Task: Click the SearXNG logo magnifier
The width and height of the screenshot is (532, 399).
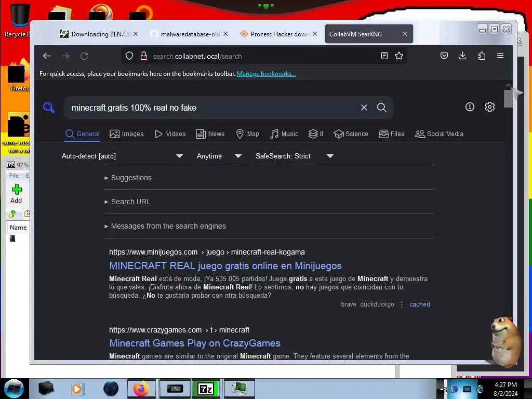Action: (x=49, y=108)
